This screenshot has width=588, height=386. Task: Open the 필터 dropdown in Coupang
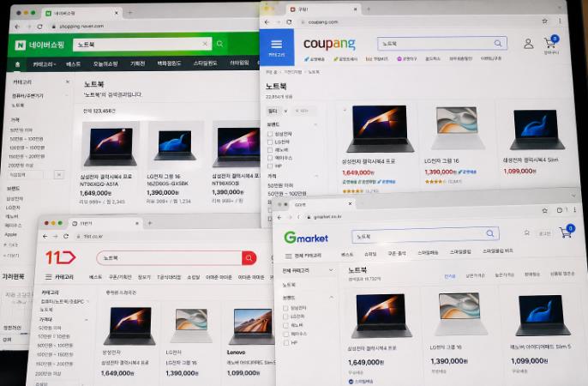[x=277, y=111]
